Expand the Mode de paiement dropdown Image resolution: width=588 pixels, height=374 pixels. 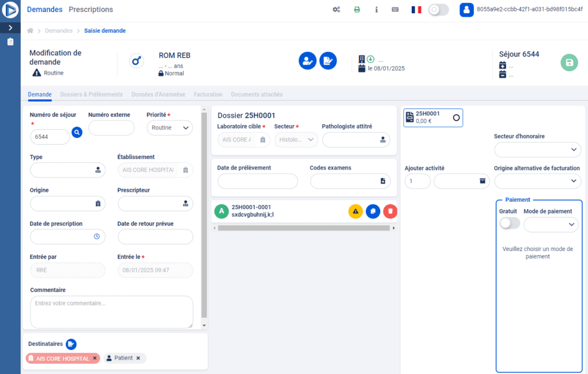click(551, 225)
